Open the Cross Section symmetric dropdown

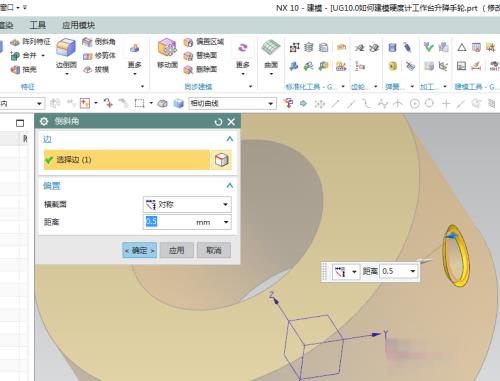point(187,204)
